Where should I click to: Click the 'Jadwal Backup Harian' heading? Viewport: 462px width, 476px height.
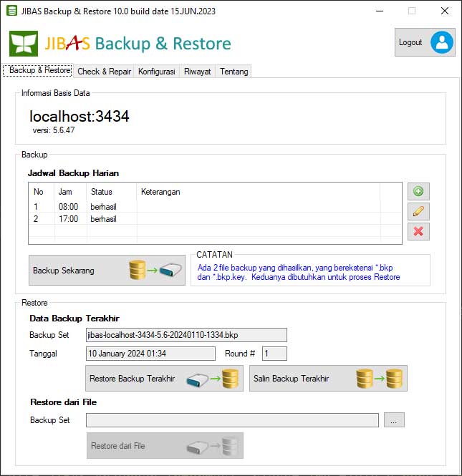click(73, 173)
